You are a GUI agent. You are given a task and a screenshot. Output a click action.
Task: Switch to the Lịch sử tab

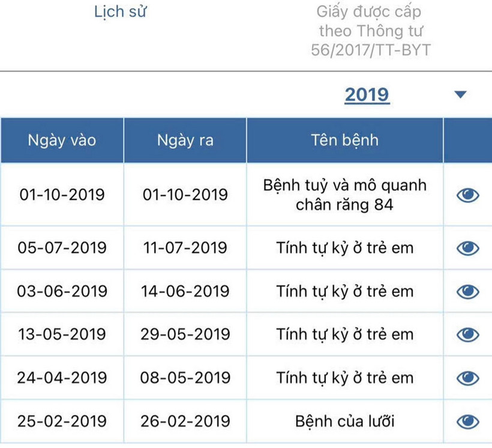[119, 11]
